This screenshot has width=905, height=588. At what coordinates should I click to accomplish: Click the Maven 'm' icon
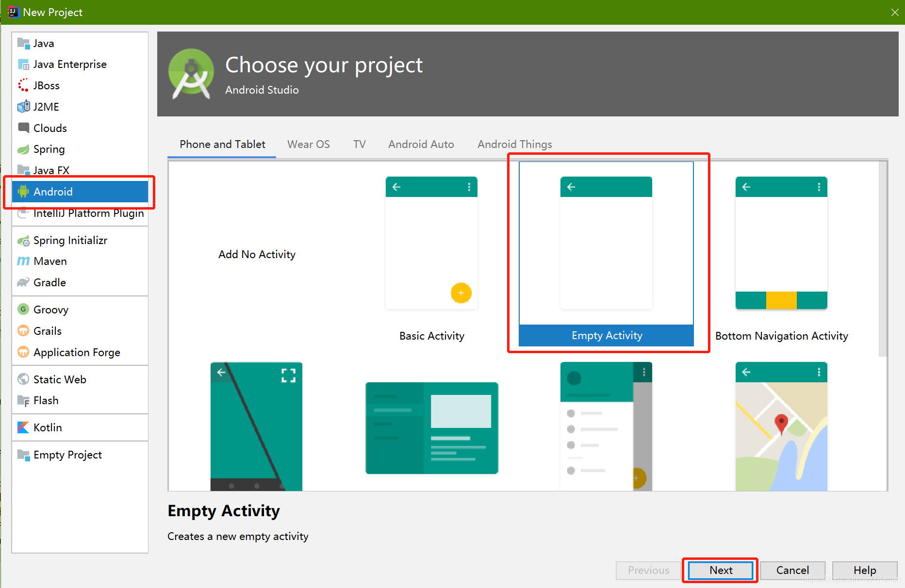coord(23,261)
